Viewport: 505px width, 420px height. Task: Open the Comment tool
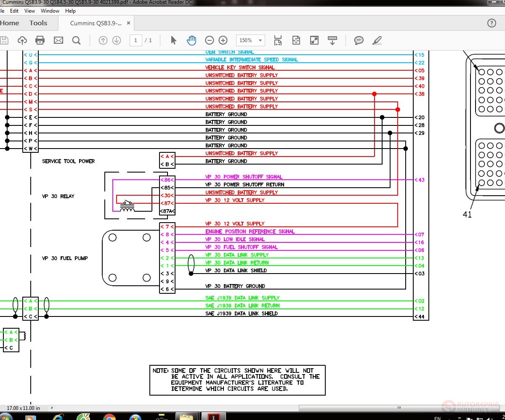[x=359, y=40]
